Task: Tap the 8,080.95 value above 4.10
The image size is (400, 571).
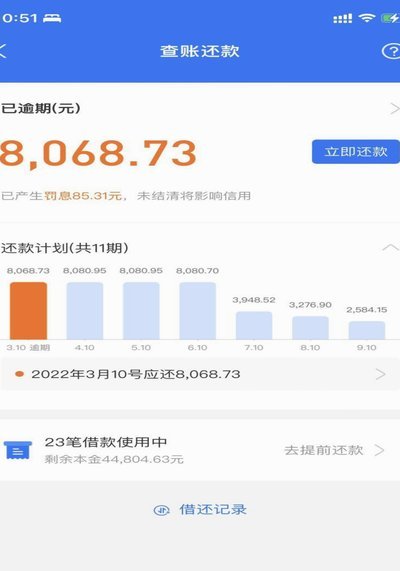Action: click(85, 271)
